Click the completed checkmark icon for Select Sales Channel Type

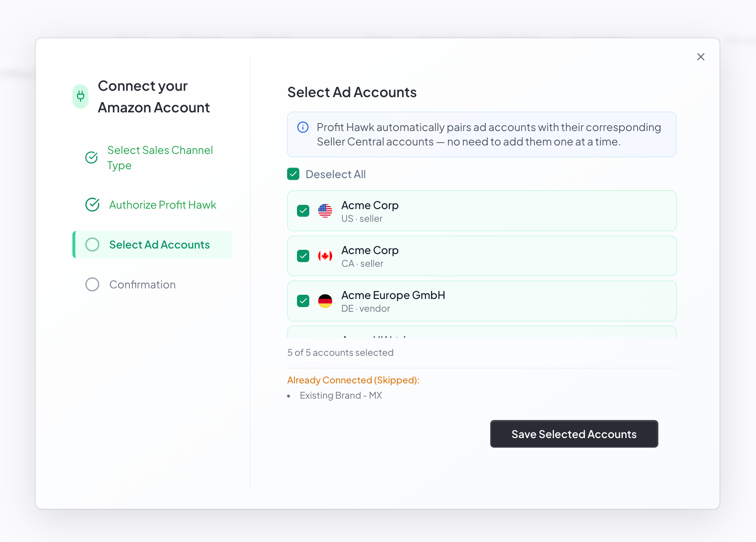click(x=92, y=158)
